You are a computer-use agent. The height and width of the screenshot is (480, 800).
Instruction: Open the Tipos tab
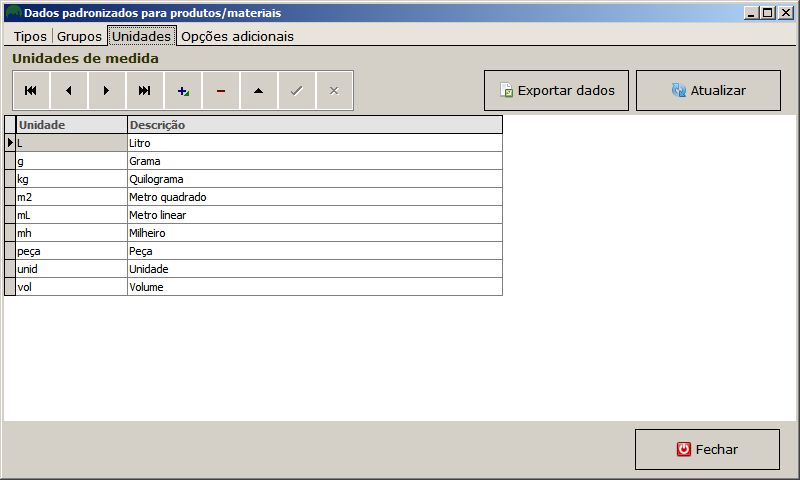tap(30, 36)
